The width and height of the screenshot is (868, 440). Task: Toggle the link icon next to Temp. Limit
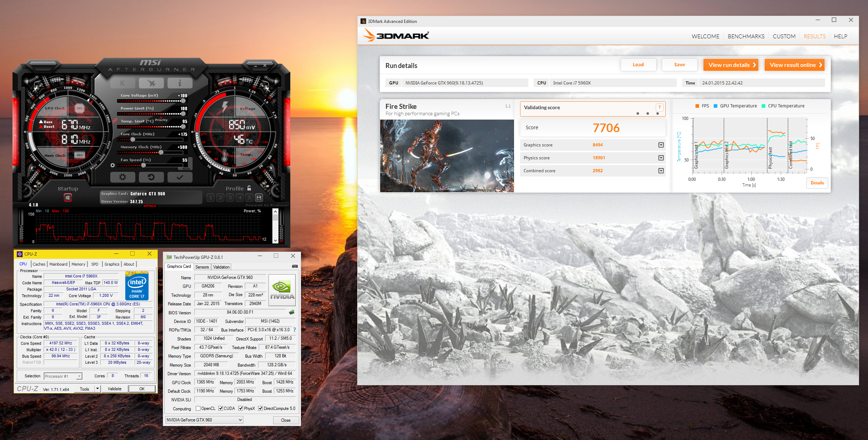[x=115, y=121]
